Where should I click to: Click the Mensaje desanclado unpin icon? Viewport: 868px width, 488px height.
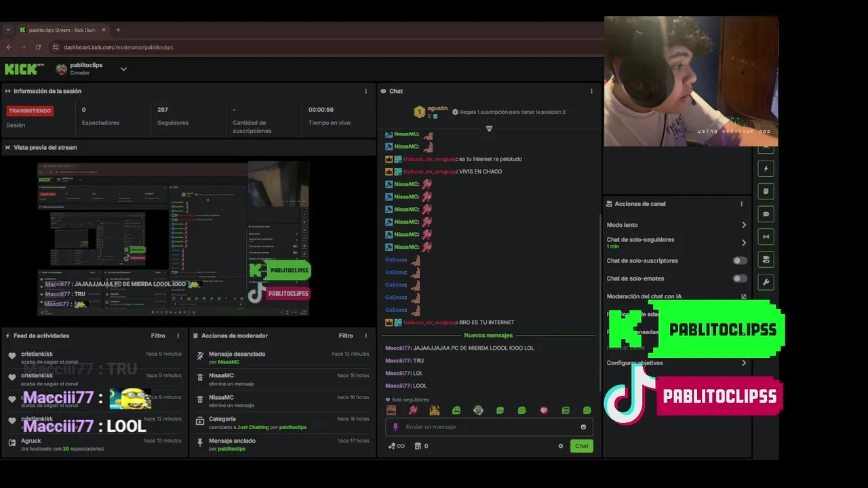200,355
